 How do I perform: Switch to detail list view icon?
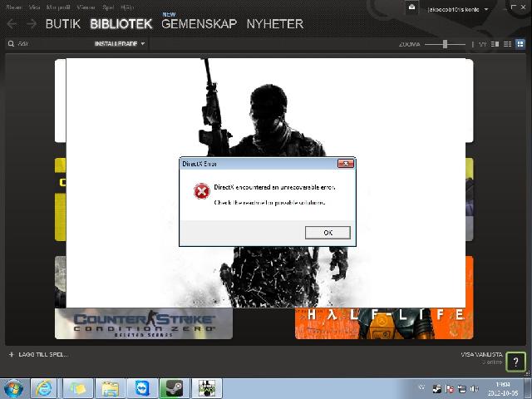click(x=495, y=44)
